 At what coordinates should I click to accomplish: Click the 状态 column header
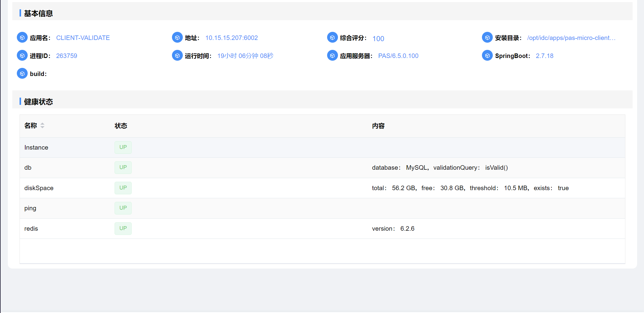pyautogui.click(x=121, y=126)
